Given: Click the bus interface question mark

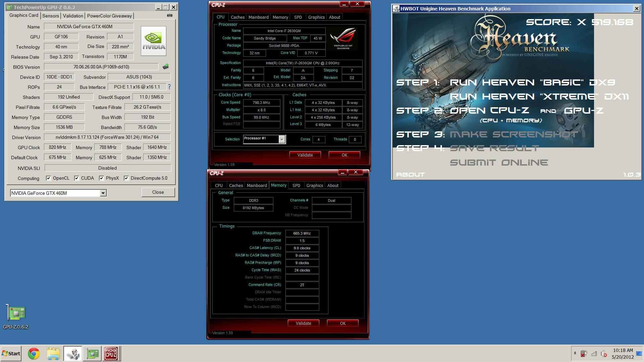Looking at the screenshot, I should 169,87.
